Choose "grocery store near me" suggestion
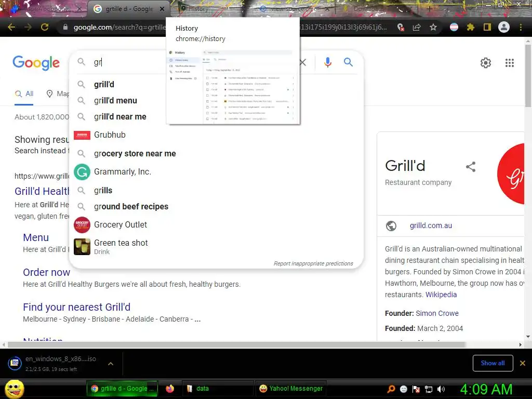Image resolution: width=532 pixels, height=399 pixels. [216, 153]
